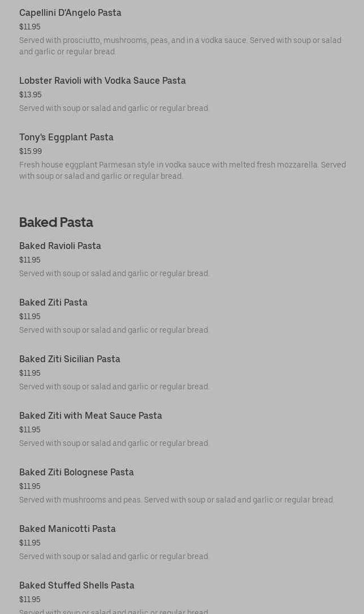Click the price under Baked Manicotti Pasta

[x=30, y=543]
